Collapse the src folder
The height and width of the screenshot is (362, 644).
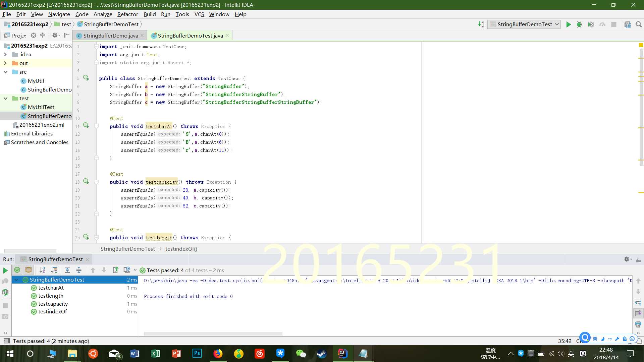tap(5, 72)
